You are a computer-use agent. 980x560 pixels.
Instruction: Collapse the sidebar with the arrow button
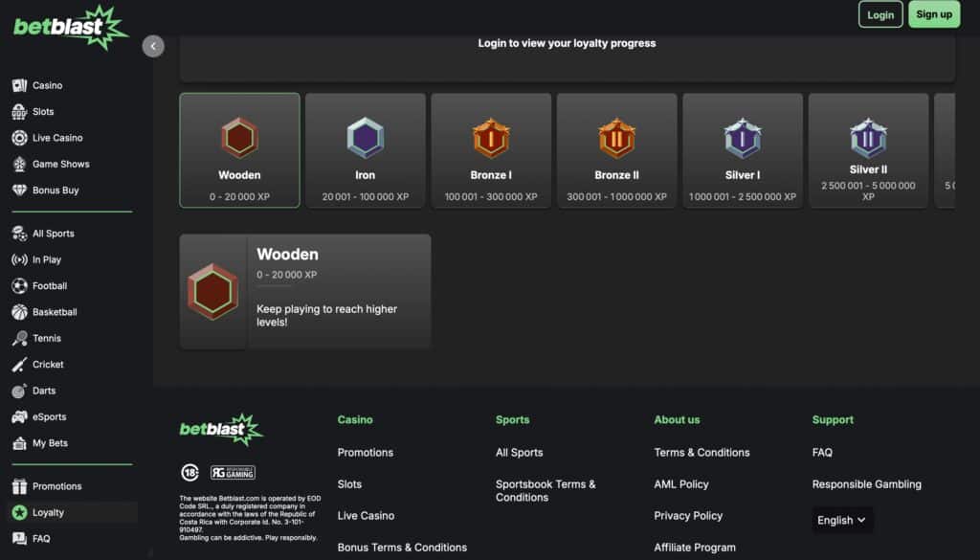tap(153, 46)
